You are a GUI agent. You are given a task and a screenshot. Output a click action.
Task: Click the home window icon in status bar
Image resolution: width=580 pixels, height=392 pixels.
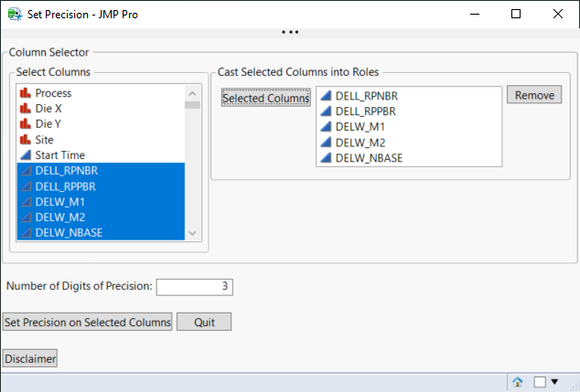pos(518,382)
